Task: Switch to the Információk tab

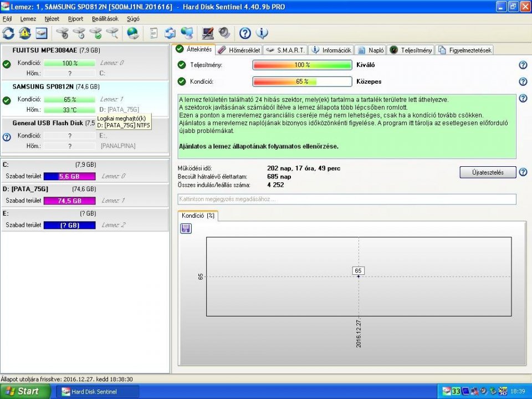Action: pos(331,50)
